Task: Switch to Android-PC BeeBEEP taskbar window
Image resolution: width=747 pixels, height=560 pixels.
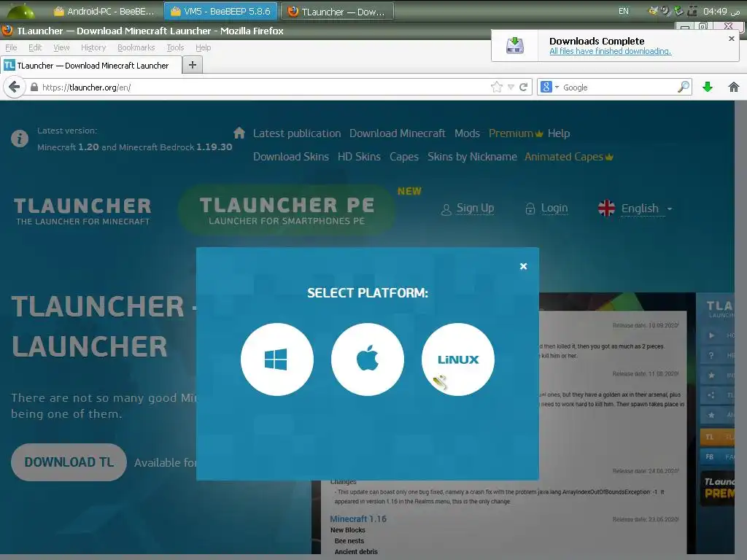Action: [x=104, y=12]
